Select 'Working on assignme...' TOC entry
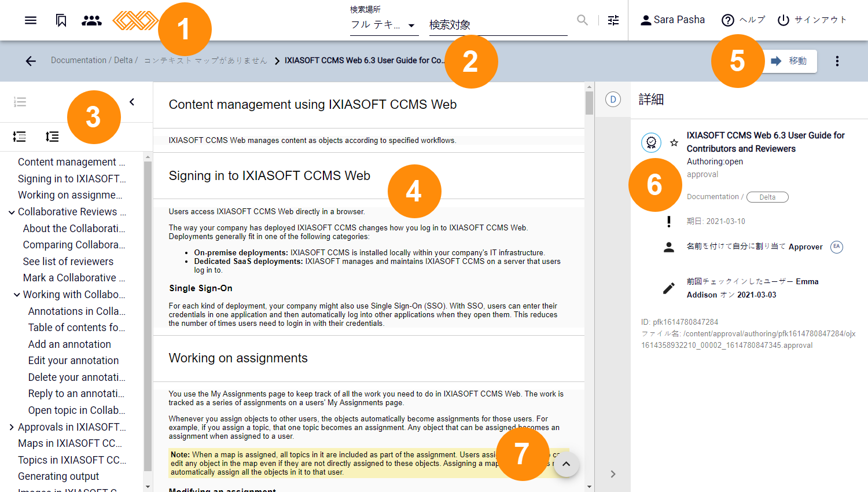 click(x=70, y=195)
